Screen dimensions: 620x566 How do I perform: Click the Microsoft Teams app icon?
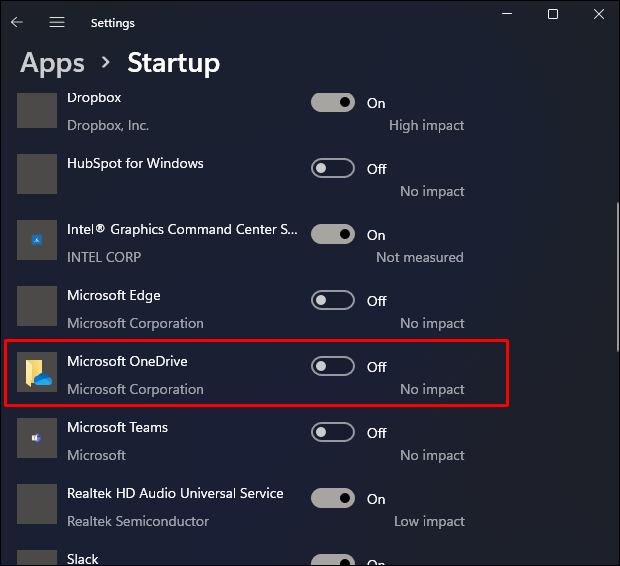pyautogui.click(x=38, y=438)
